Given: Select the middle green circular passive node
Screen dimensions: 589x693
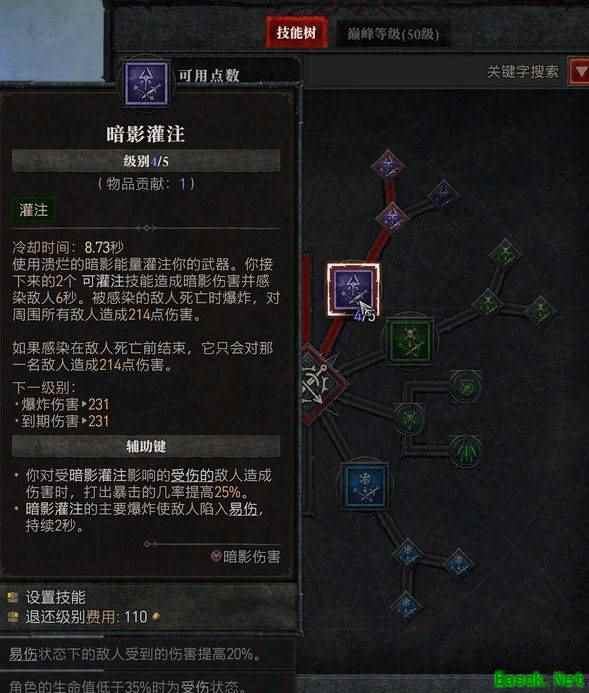Looking at the screenshot, I should pyautogui.click(x=409, y=418).
